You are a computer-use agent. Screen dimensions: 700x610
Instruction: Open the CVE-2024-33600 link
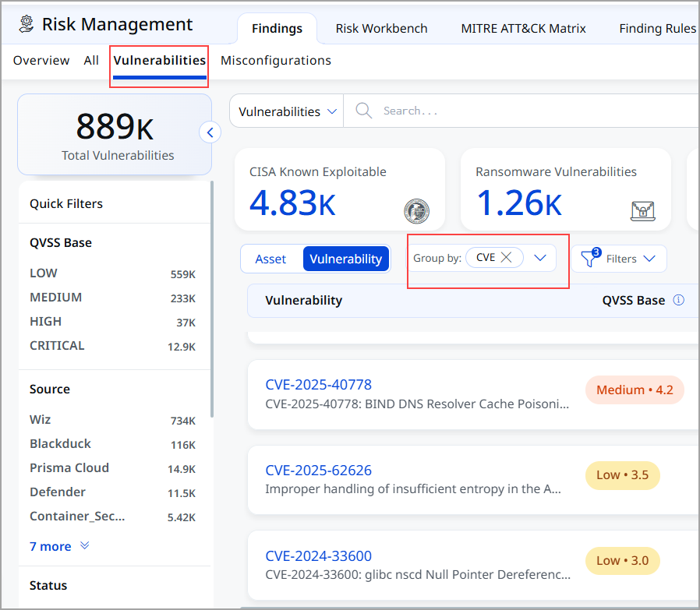tap(318, 555)
